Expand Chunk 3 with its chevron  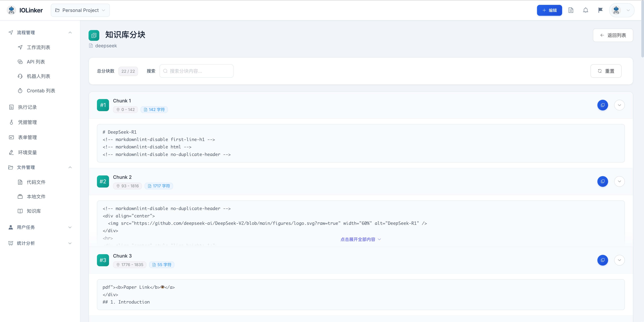pyautogui.click(x=620, y=260)
